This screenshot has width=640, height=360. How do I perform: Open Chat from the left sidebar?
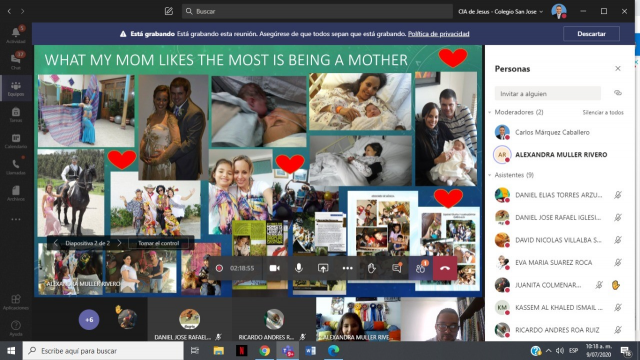[x=16, y=61]
